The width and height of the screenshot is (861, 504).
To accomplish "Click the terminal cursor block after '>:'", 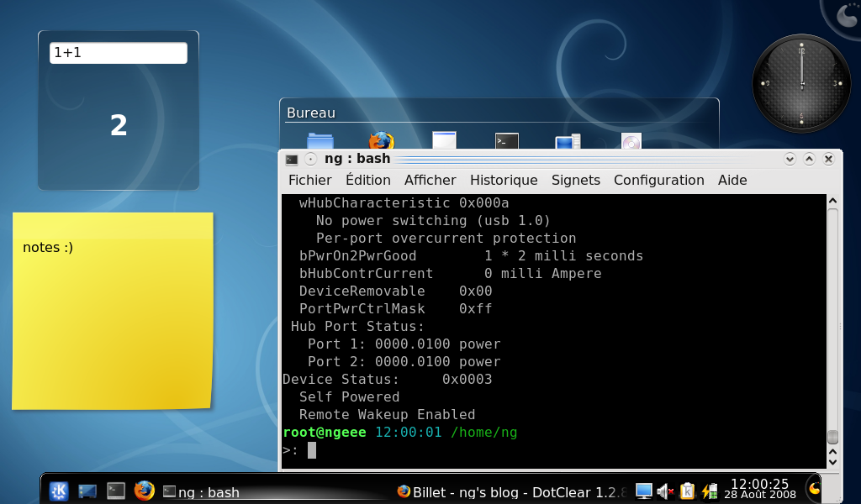I will click(x=312, y=450).
